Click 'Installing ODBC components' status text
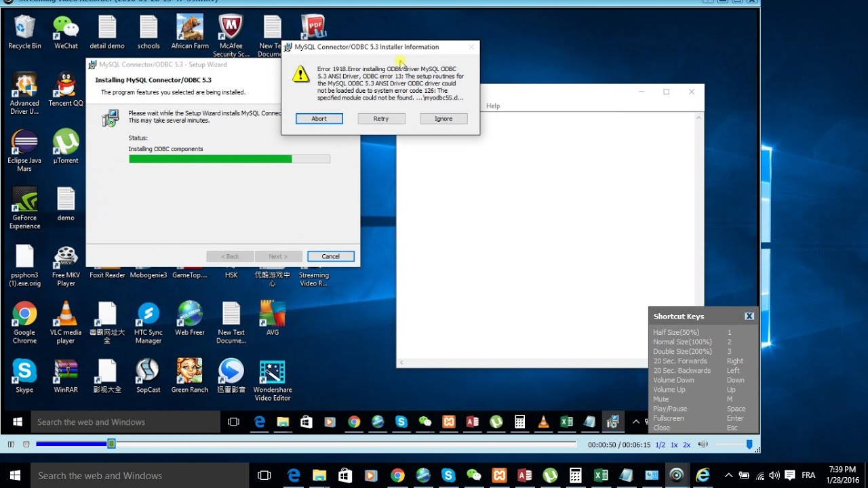This screenshot has width=868, height=488. 165,149
